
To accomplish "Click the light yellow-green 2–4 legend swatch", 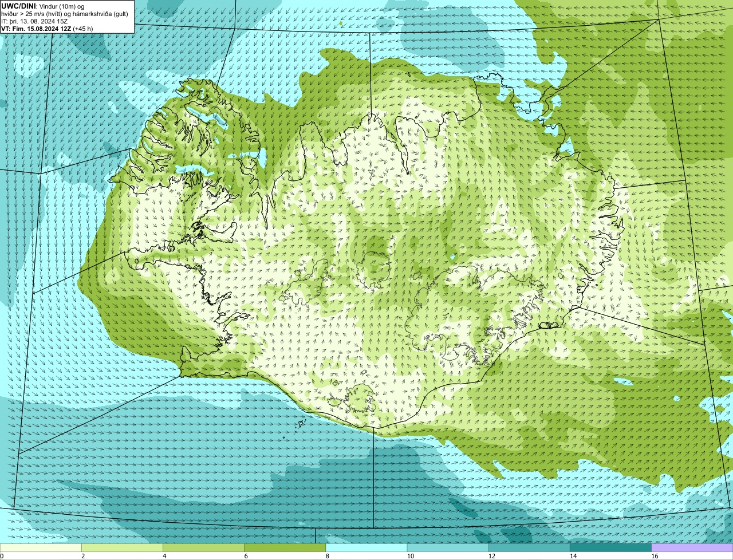I will (122, 547).
